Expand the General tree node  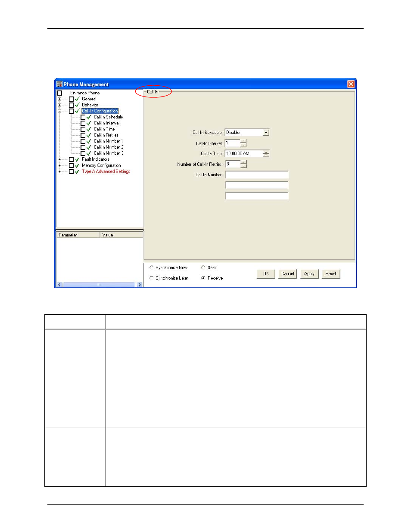click(59, 99)
